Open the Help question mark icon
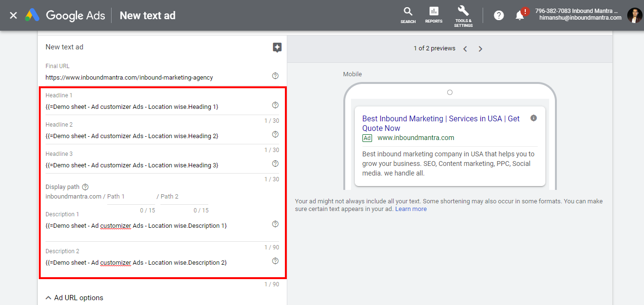 click(x=499, y=15)
